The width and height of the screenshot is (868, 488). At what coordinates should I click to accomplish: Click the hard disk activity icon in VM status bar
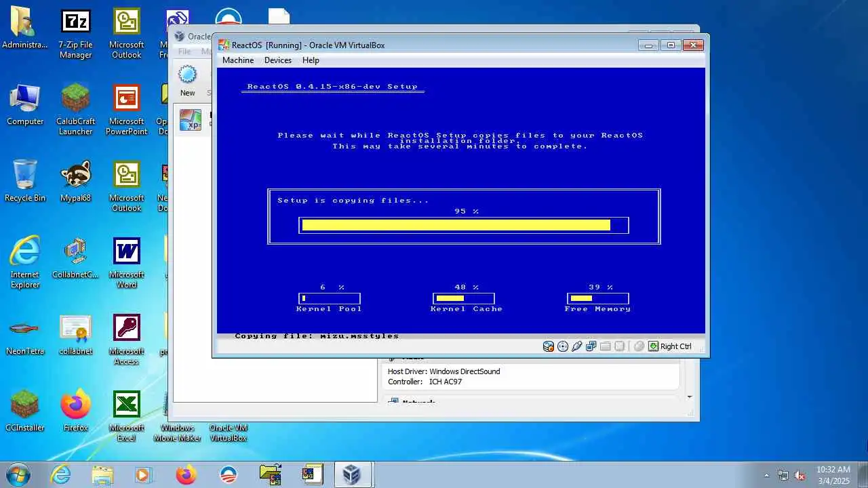click(x=549, y=346)
